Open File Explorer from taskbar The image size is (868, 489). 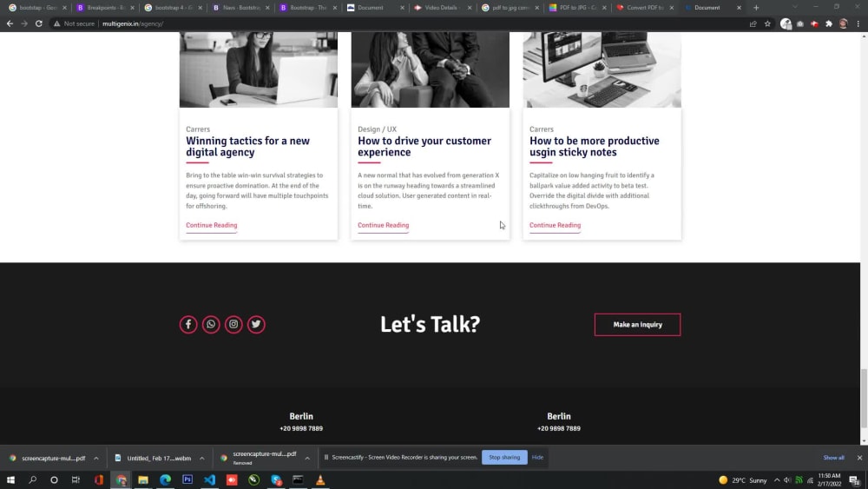coord(143,480)
